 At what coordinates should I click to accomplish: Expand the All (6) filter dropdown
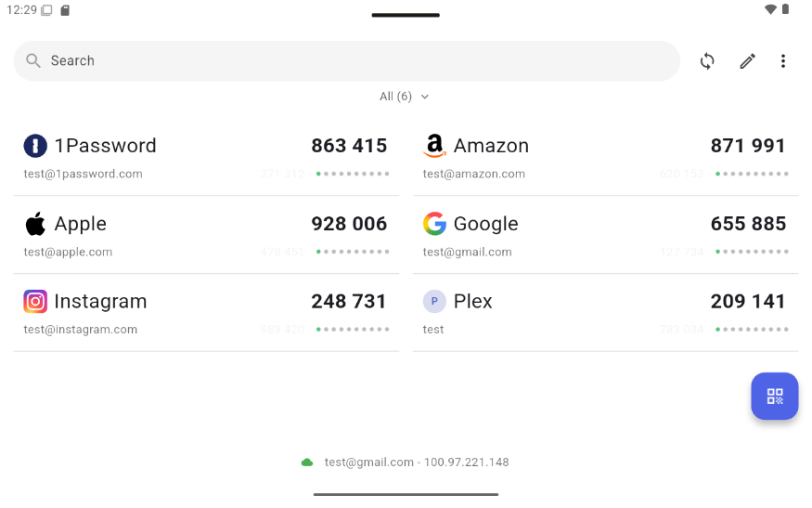pyautogui.click(x=404, y=97)
